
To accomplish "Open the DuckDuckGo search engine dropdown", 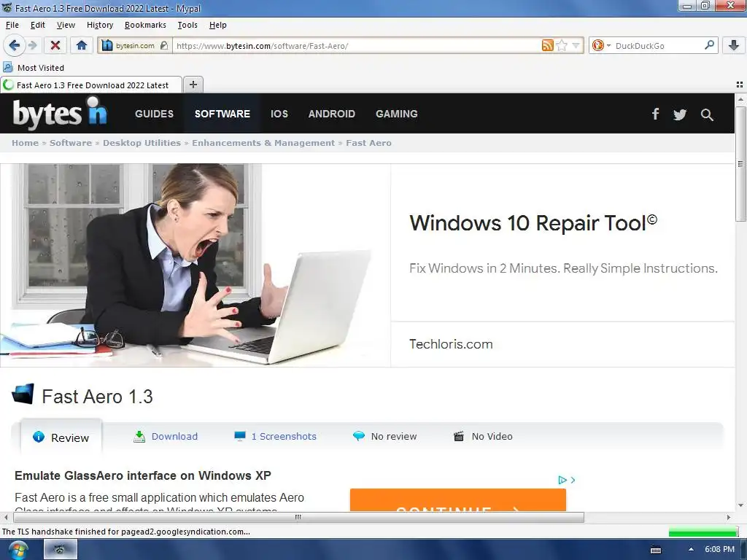I will 601,46.
